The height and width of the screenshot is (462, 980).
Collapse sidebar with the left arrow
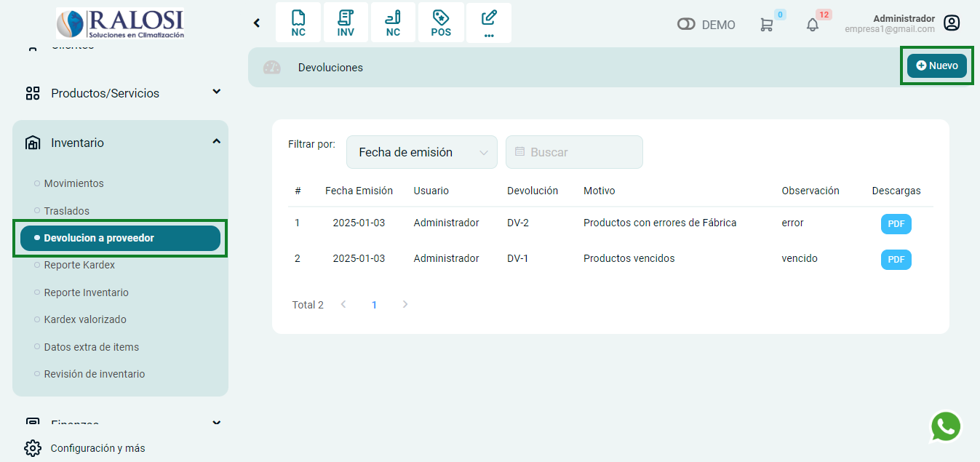tap(257, 23)
